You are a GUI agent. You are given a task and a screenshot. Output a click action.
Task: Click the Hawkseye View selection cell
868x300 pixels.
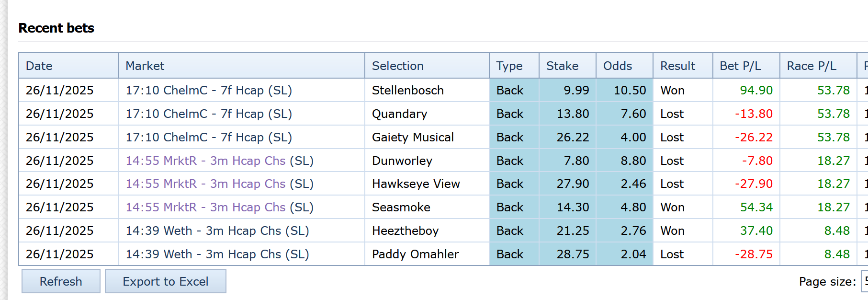tap(416, 184)
